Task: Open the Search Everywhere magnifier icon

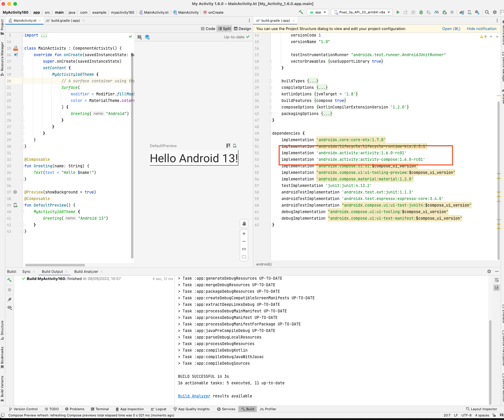Action: (x=487, y=12)
